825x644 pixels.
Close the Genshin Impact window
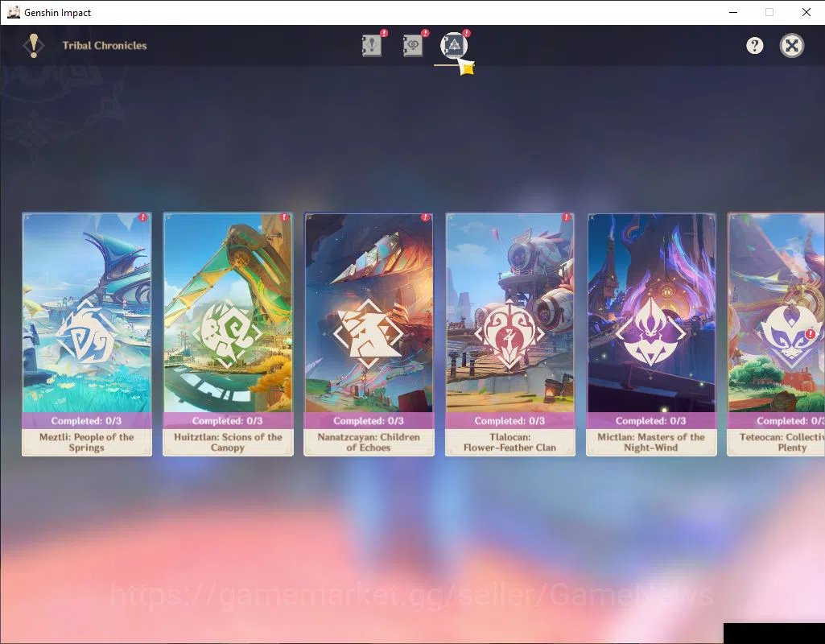(806, 12)
